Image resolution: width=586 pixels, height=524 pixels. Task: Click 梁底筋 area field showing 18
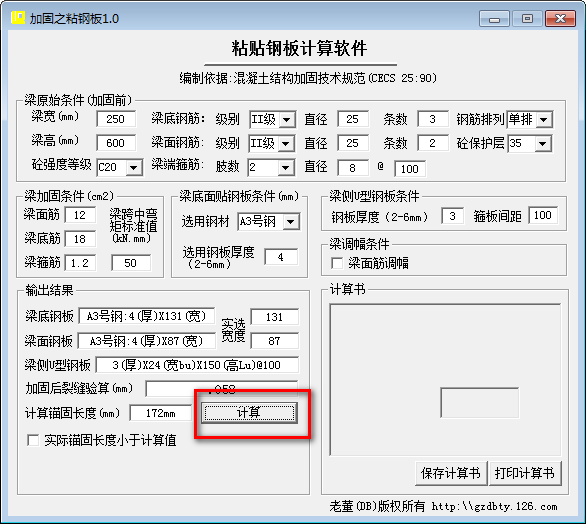80,239
